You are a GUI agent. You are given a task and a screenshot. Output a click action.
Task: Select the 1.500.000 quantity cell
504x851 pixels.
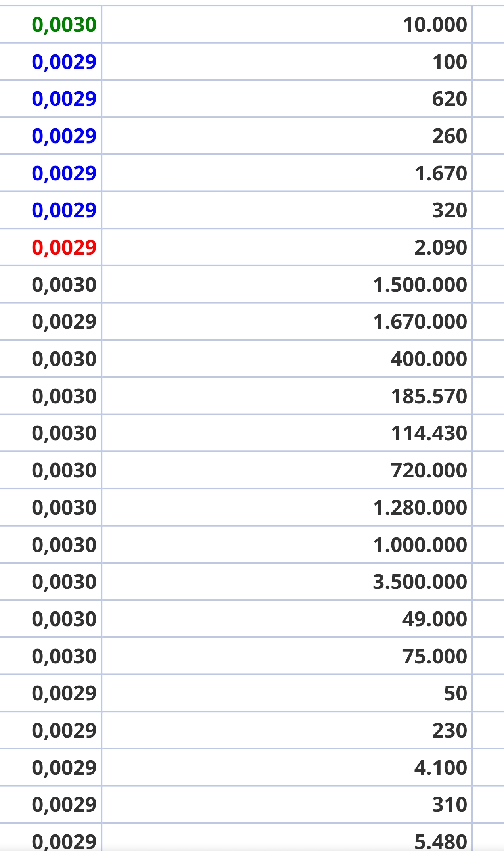(287, 284)
